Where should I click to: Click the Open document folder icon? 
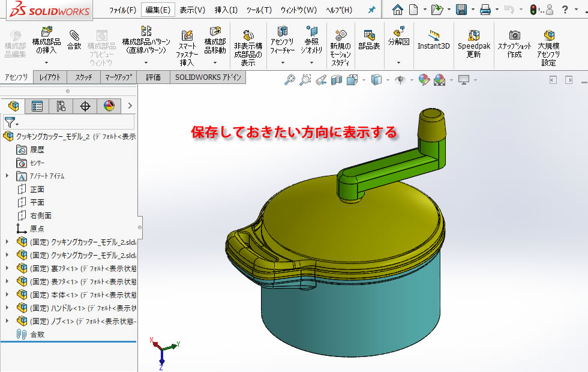point(437,10)
